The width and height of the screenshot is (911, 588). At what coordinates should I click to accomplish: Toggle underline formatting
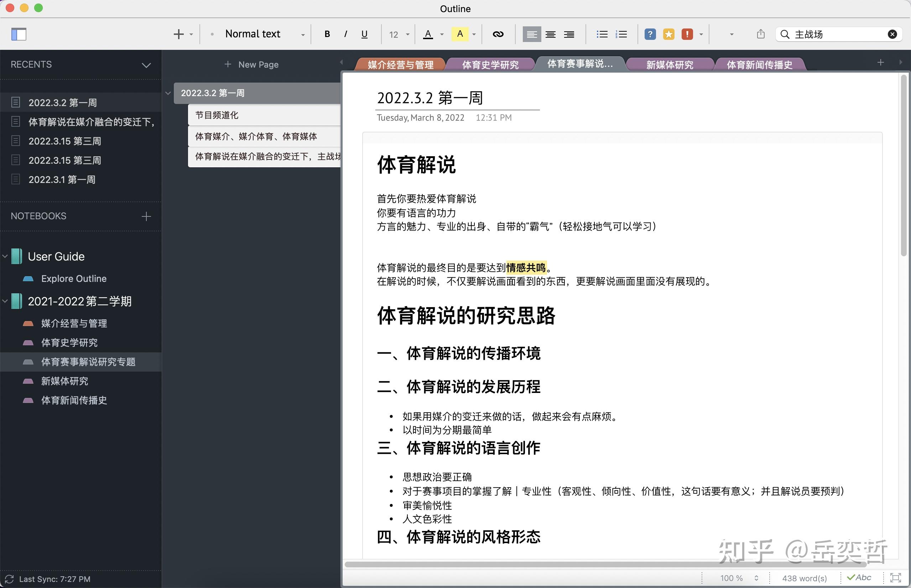364,34
